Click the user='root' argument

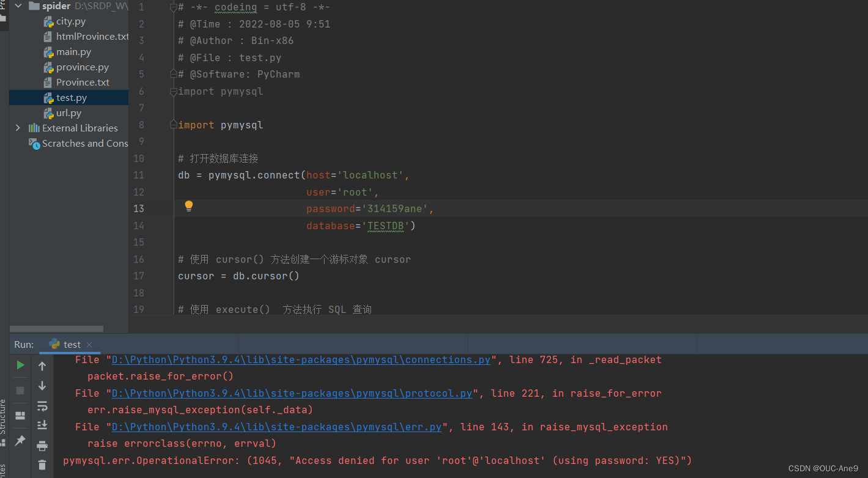click(340, 192)
